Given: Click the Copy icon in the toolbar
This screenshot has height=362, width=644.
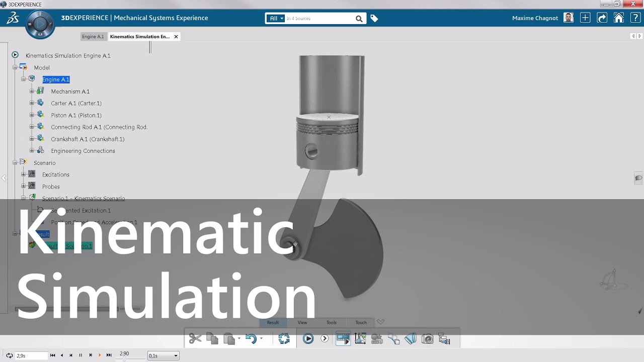Looking at the screenshot, I should pyautogui.click(x=212, y=339).
